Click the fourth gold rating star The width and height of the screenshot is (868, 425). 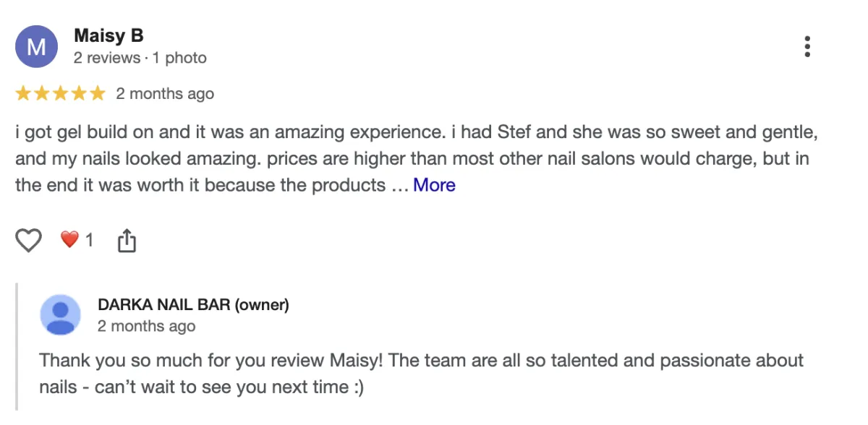(x=79, y=93)
